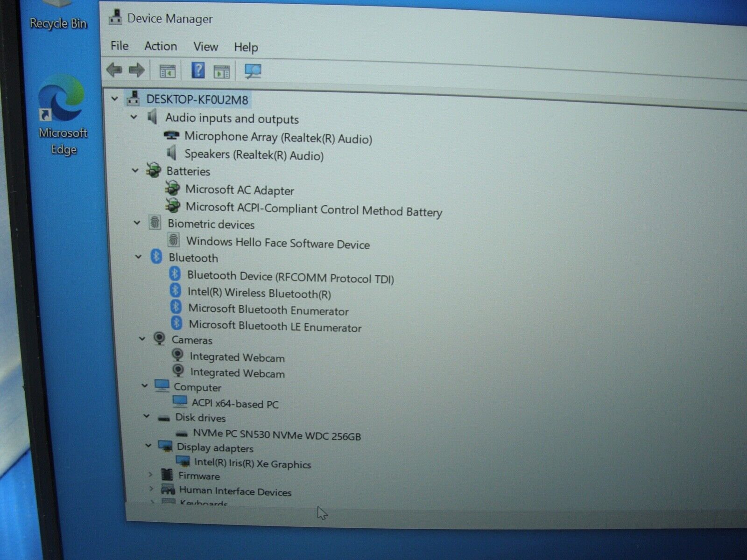Select the Bluetooth category icon

[156, 256]
